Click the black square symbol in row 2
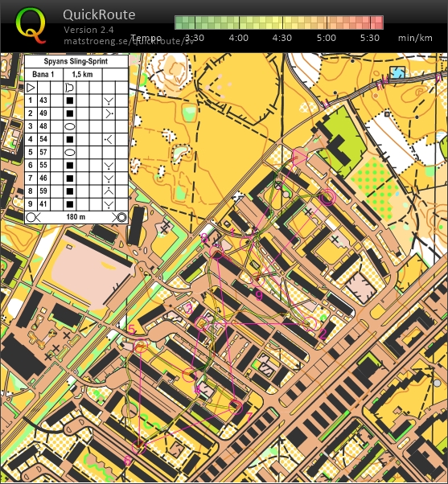This screenshot has width=448, height=484. (x=70, y=113)
